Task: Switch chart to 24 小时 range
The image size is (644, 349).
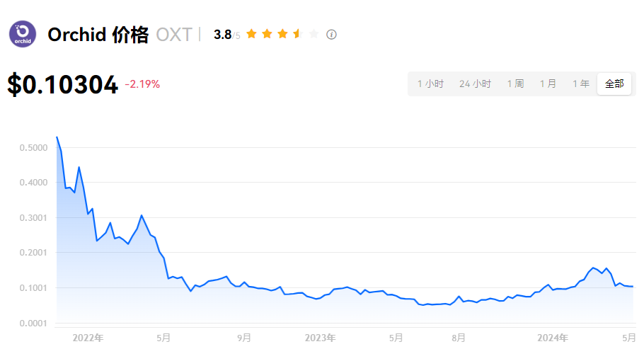Action: [x=475, y=84]
